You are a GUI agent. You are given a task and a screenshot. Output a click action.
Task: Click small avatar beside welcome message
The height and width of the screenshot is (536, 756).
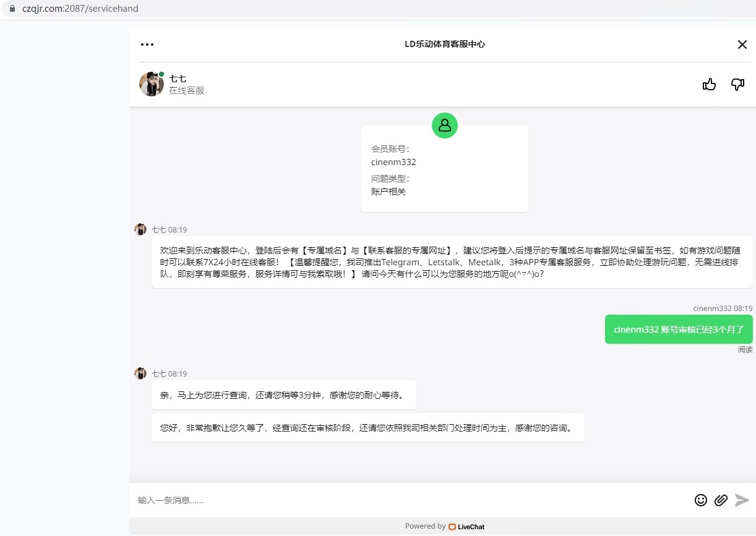[x=140, y=229]
